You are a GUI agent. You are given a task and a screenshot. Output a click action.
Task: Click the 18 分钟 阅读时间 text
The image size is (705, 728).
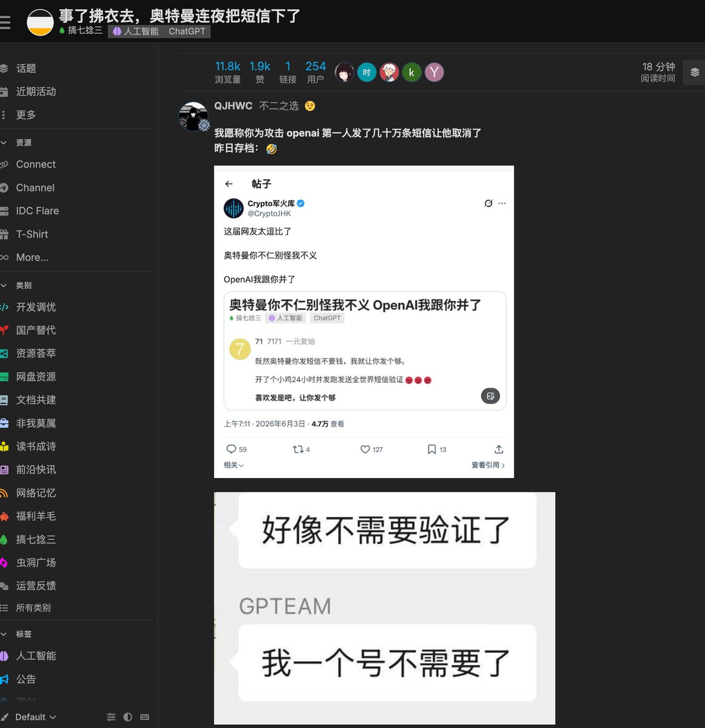click(x=658, y=72)
